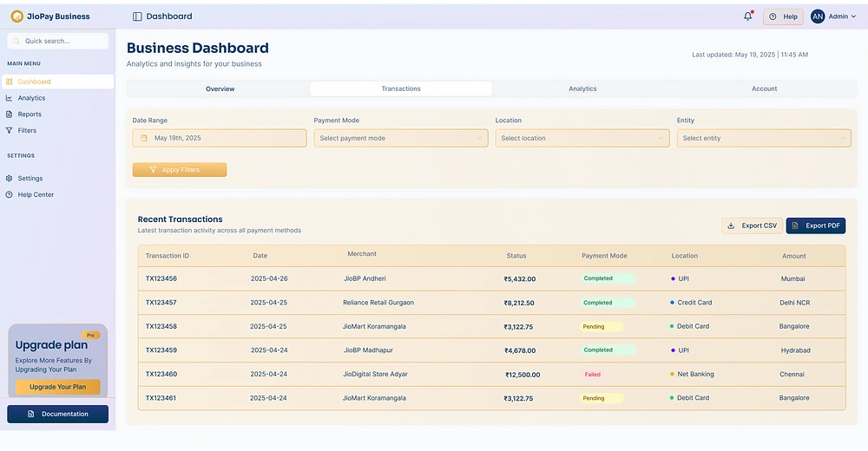Click merchant JioBP Madhapur
The width and height of the screenshot is (868, 451).
[x=368, y=350]
